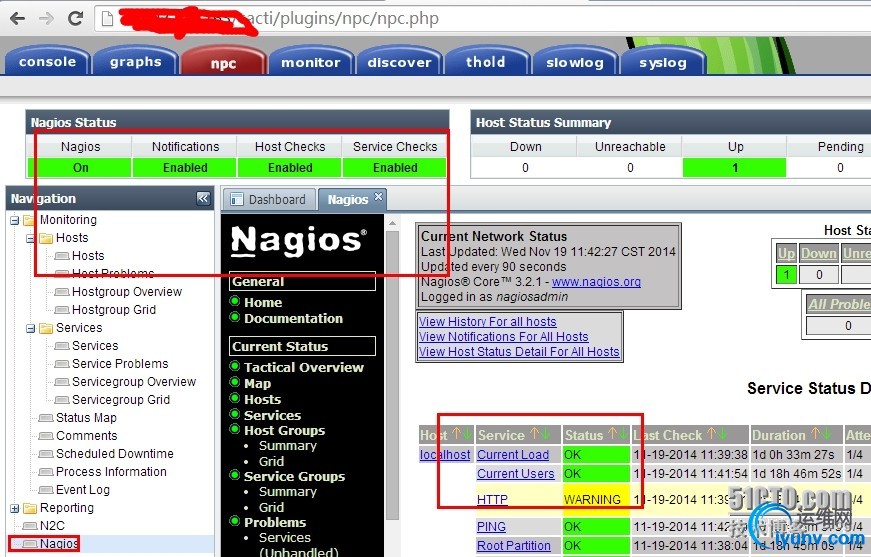Screen dimensions: 871x557
Task: Click Nagios menu scrollbar up arrow
Action: [x=392, y=223]
